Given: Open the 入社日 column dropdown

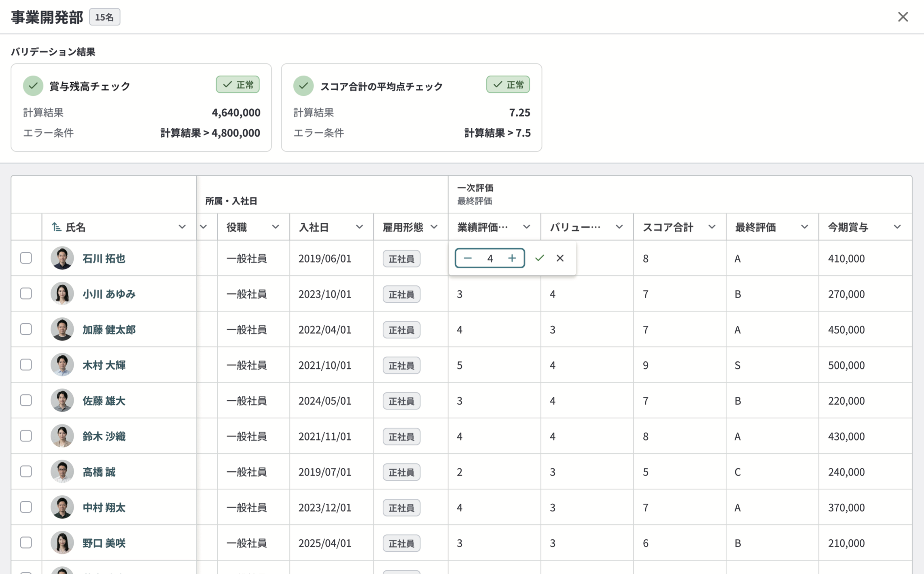Looking at the screenshot, I should coord(359,227).
